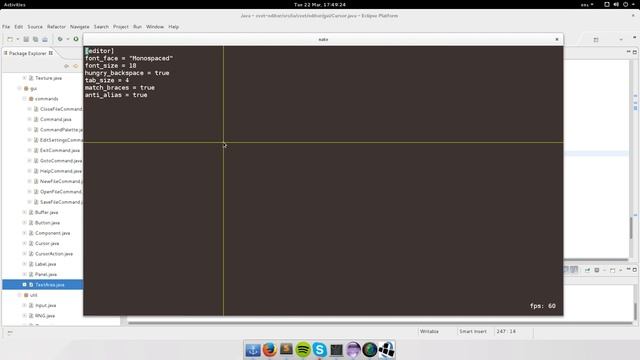Click the Save All toolbar icon

tap(36, 39)
